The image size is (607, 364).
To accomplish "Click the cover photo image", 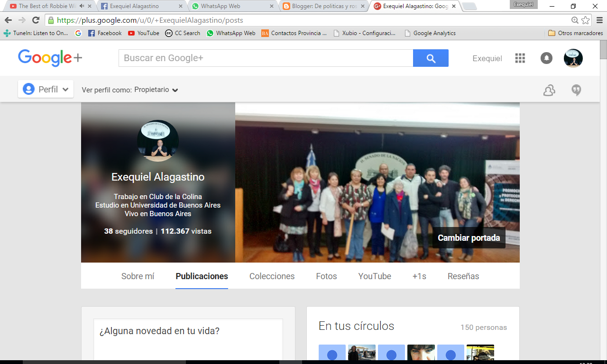I will [377, 182].
